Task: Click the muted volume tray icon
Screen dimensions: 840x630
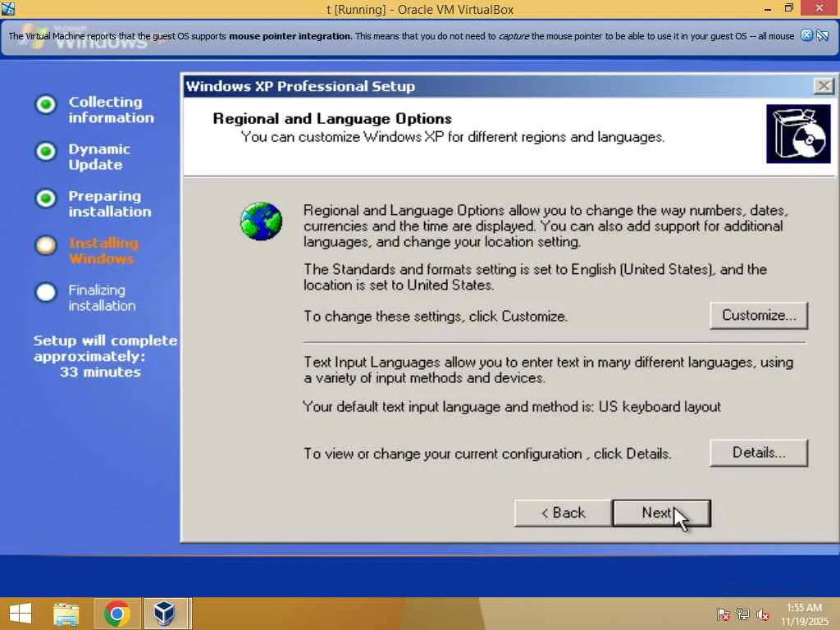Action: click(763, 614)
